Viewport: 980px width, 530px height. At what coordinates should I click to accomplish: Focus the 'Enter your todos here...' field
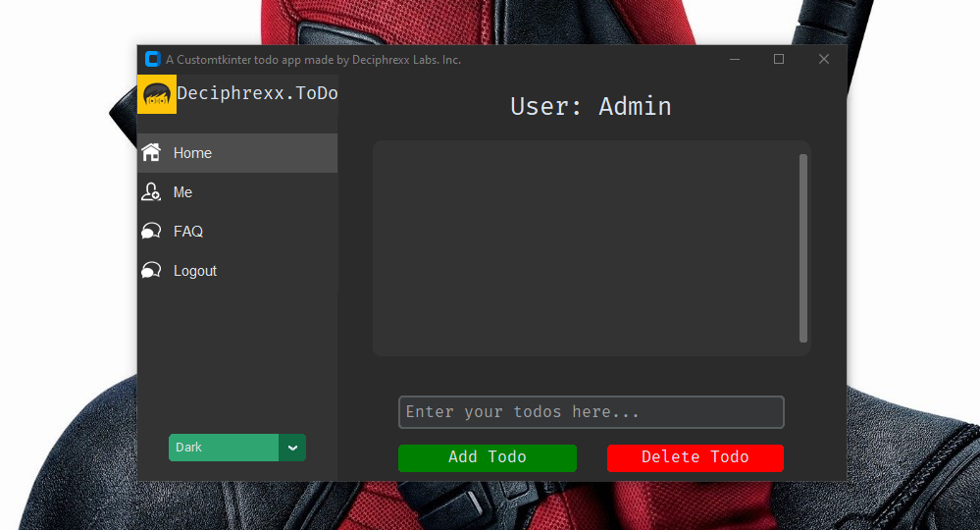[x=592, y=412]
